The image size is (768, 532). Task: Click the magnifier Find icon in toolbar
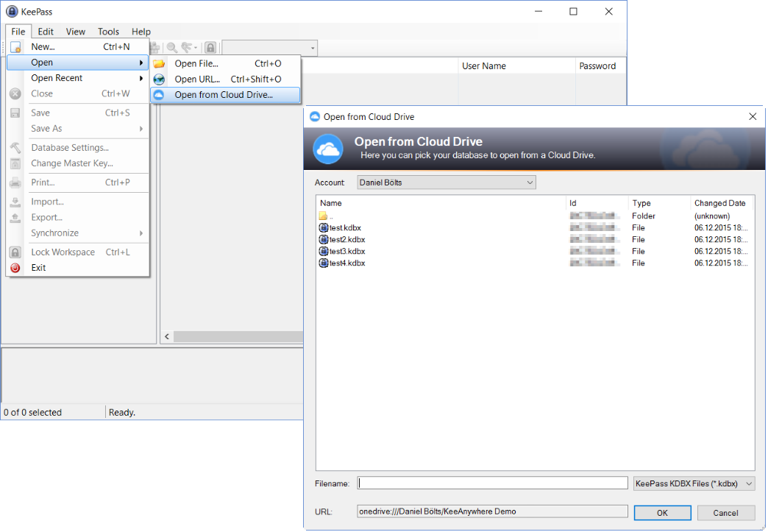pyautogui.click(x=172, y=48)
